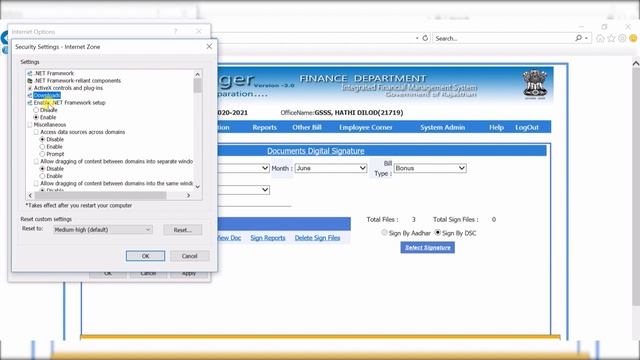Click the browser page vertical scrollbar
This screenshot has height=360, width=640.
tap(636, 186)
